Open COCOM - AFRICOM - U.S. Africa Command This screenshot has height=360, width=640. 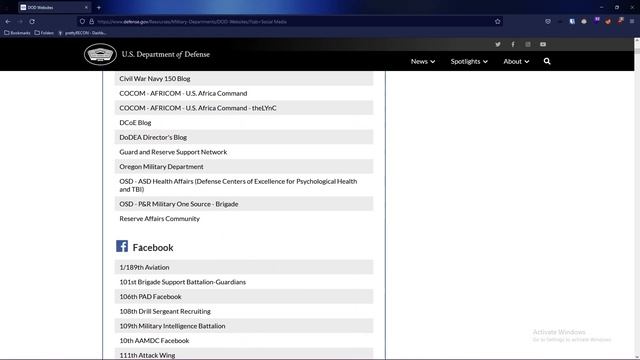pos(183,93)
